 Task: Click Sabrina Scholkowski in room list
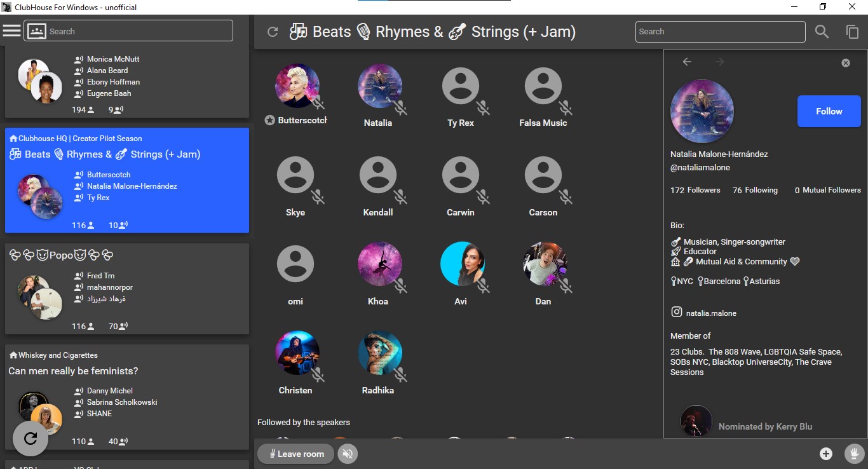pyautogui.click(x=122, y=402)
